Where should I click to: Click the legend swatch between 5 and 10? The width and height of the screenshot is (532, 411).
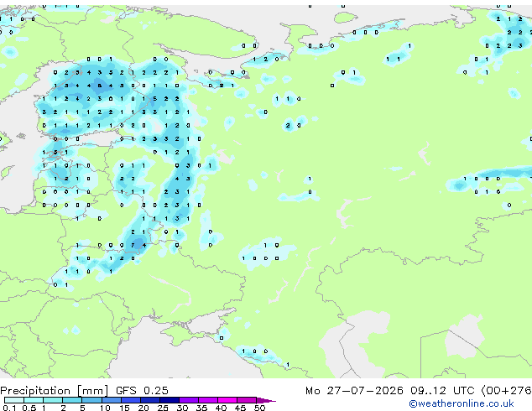(x=91, y=400)
